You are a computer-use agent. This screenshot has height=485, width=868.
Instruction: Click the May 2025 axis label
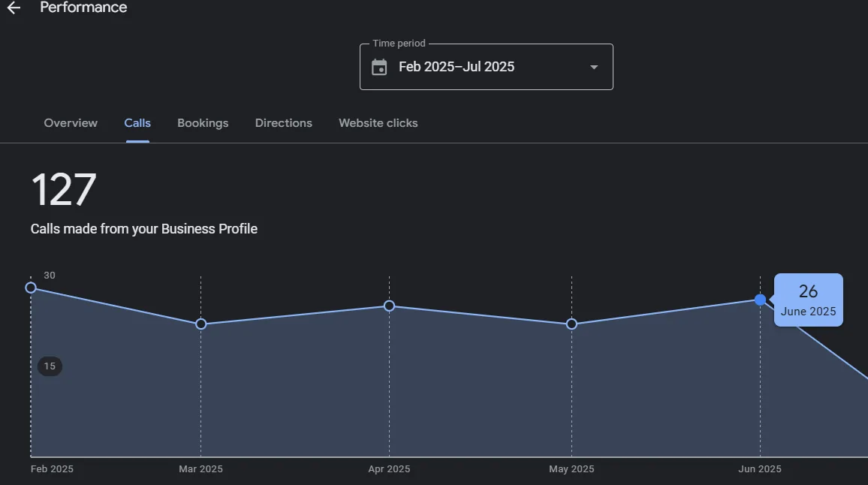[x=571, y=469]
